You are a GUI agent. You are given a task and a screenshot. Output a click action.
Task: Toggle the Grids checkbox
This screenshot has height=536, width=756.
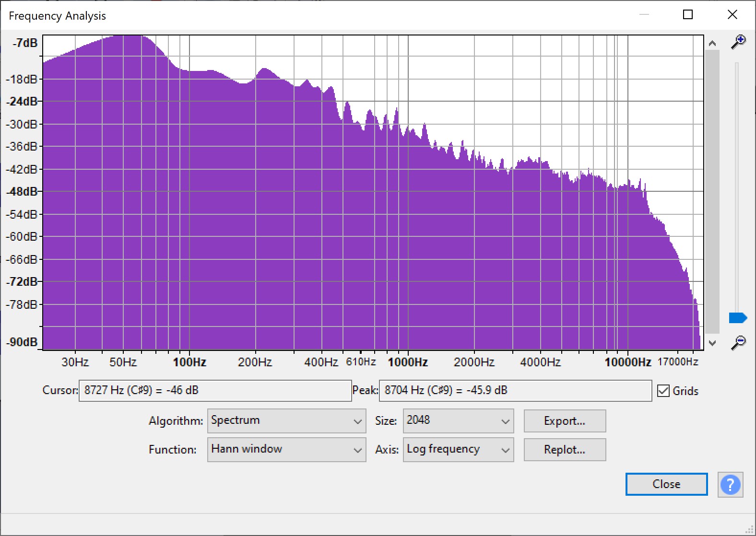pyautogui.click(x=663, y=391)
